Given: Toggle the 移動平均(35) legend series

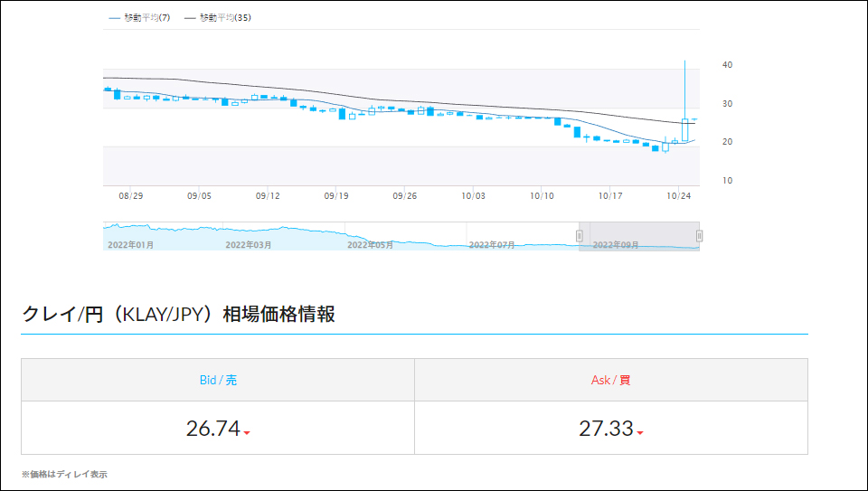Looking at the screenshot, I should tap(217, 18).
